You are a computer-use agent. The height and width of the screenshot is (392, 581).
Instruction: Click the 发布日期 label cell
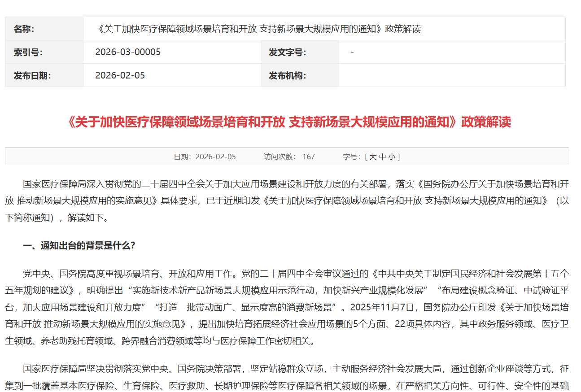tap(44, 75)
